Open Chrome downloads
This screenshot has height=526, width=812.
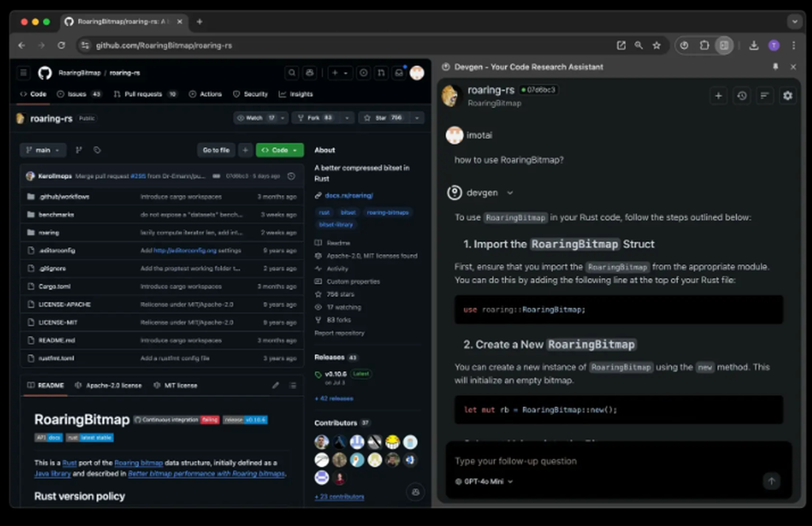coord(754,45)
